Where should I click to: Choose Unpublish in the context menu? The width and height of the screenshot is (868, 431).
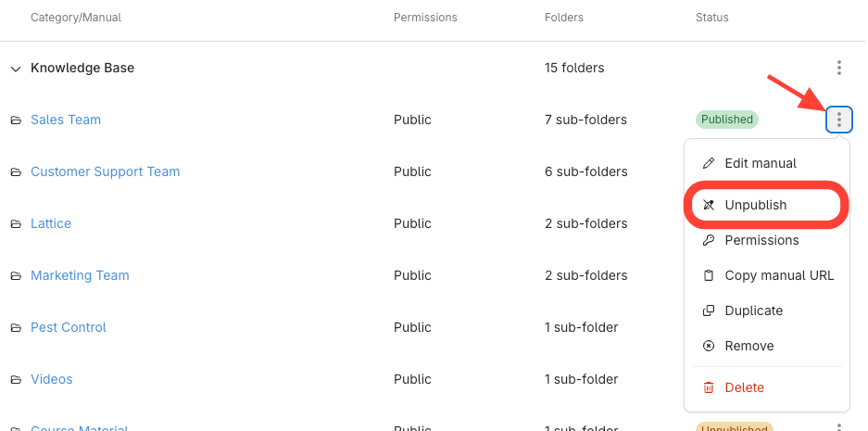[x=755, y=205]
